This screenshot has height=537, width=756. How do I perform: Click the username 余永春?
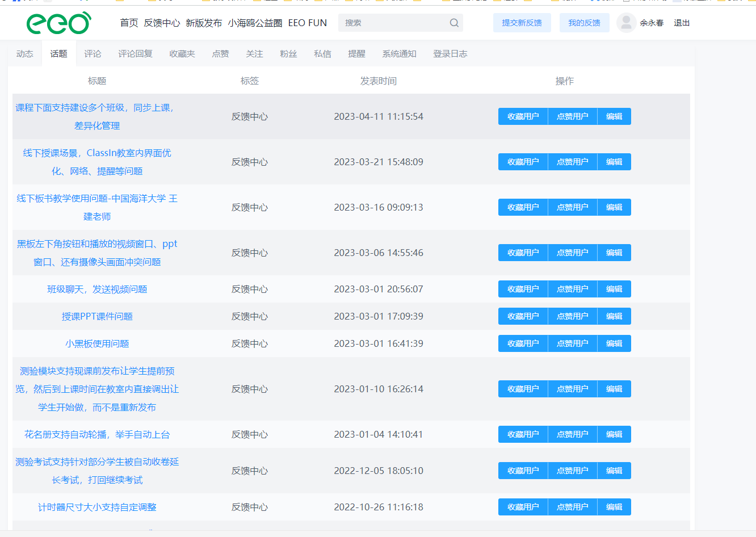coord(652,23)
